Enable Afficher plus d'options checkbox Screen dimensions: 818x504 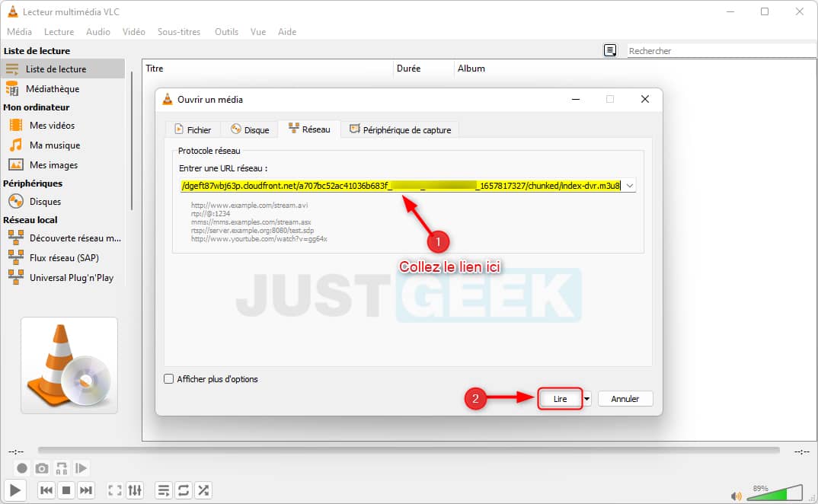click(168, 379)
